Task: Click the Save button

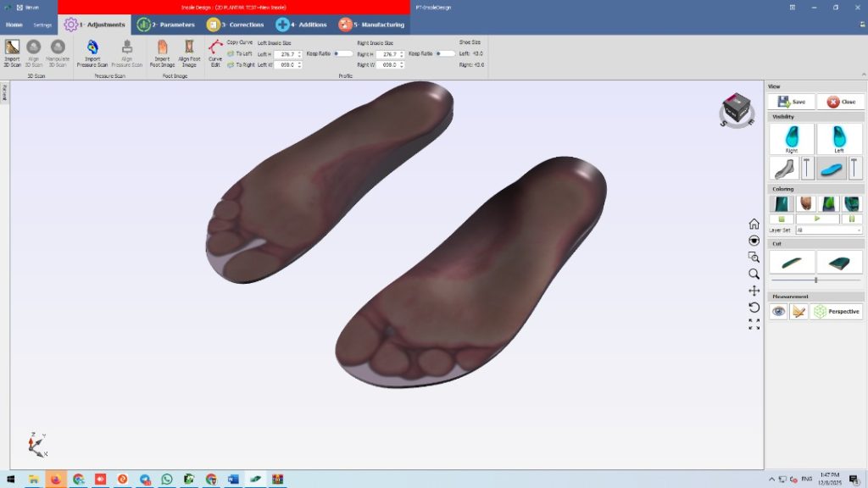Action: (x=792, y=102)
